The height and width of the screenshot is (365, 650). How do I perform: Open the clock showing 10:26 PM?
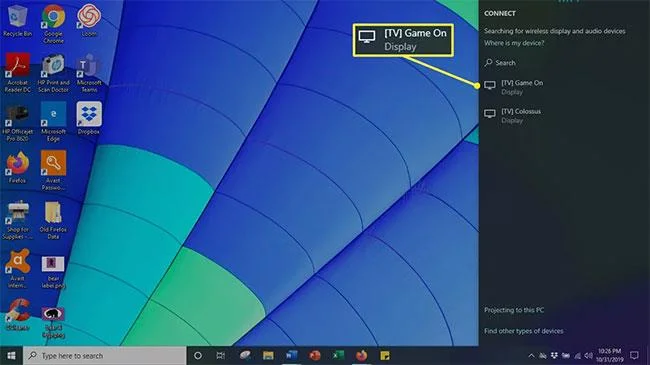pyautogui.click(x=610, y=355)
